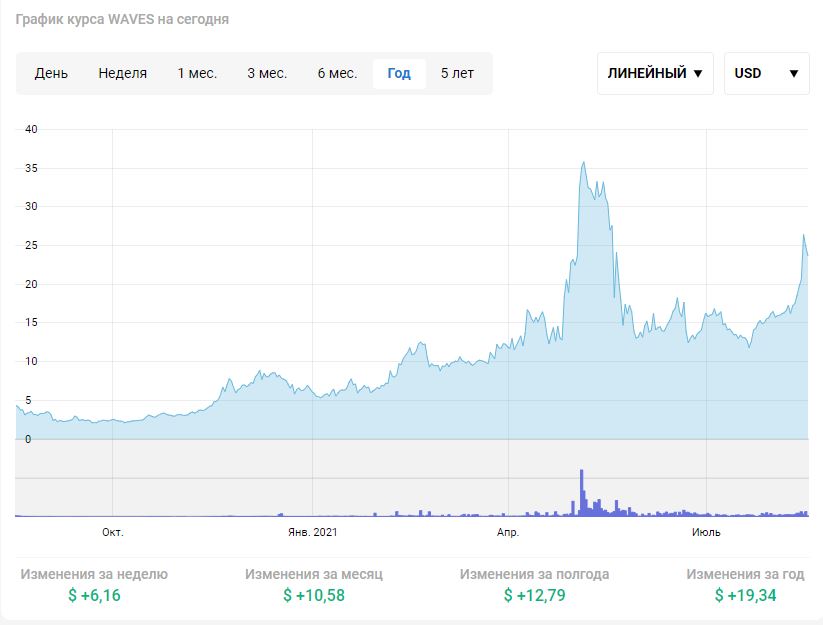Switch chart to 3 мес. range
The width and height of the screenshot is (823, 625).
[267, 73]
